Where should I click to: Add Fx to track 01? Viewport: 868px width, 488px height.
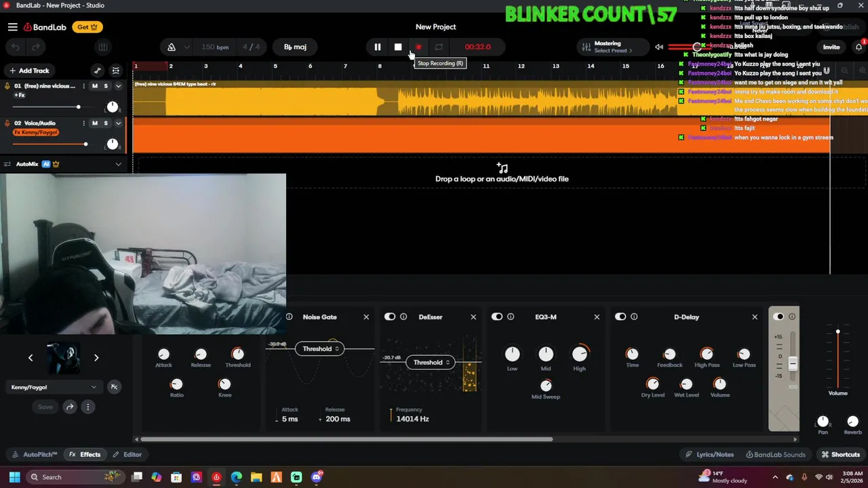(20, 96)
